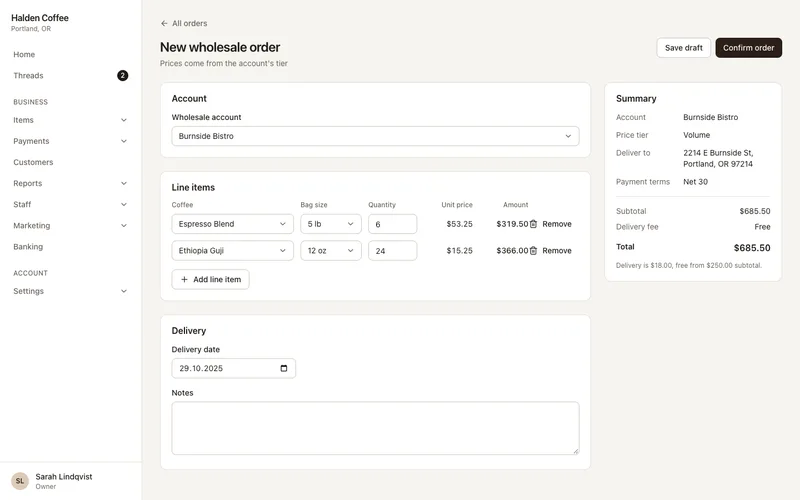Click the Volume price tier value
Viewport: 800px width, 500px height.
coord(696,135)
